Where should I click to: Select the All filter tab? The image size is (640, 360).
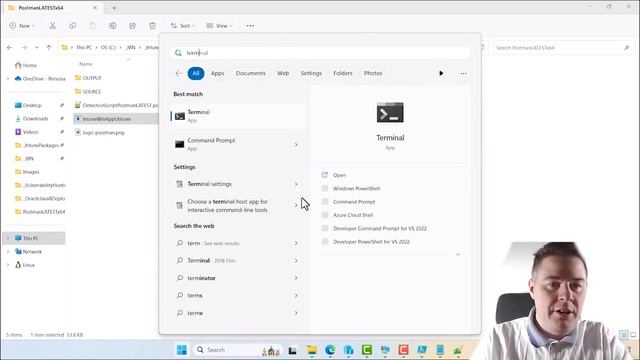[196, 73]
